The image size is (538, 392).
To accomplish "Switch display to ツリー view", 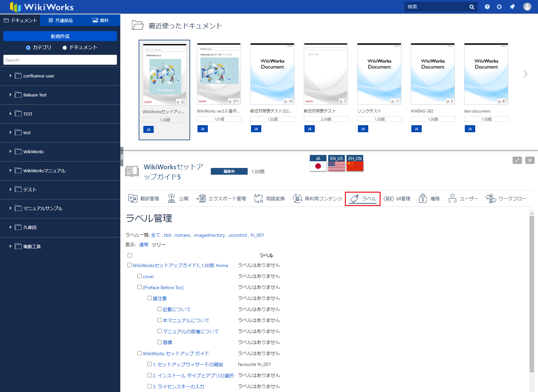I will [159, 245].
